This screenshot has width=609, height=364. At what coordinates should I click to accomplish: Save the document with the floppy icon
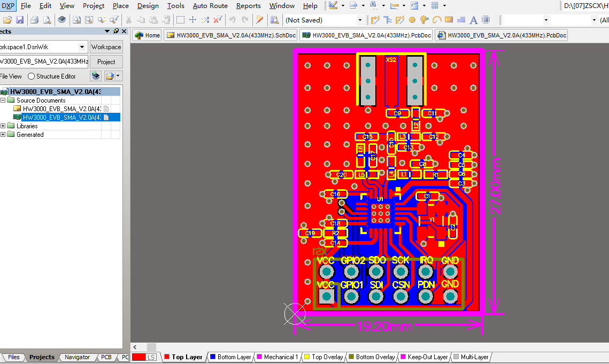pyautogui.click(x=20, y=20)
